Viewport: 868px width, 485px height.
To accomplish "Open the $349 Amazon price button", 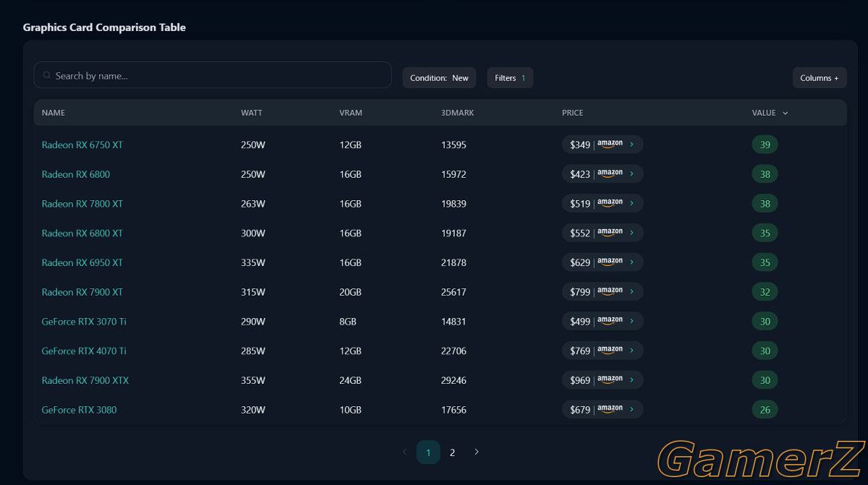I will click(603, 145).
